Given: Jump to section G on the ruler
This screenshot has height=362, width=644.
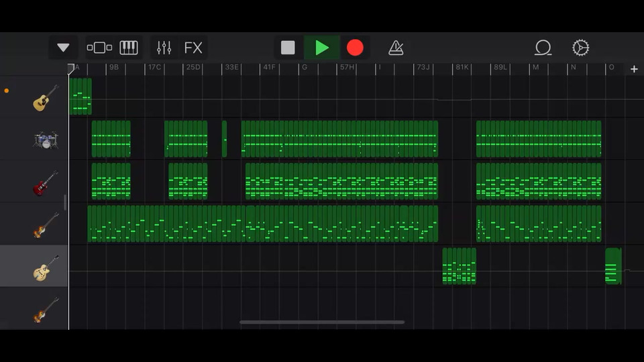Looking at the screenshot, I should point(305,67).
